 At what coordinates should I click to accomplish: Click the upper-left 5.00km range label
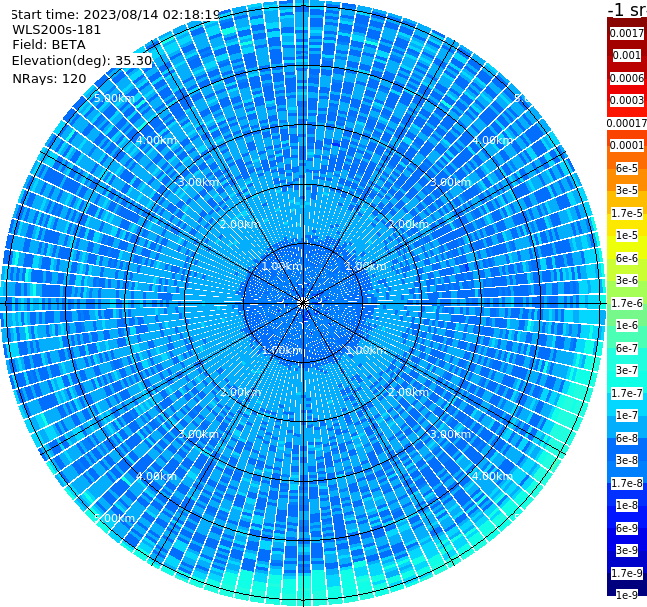(115, 98)
